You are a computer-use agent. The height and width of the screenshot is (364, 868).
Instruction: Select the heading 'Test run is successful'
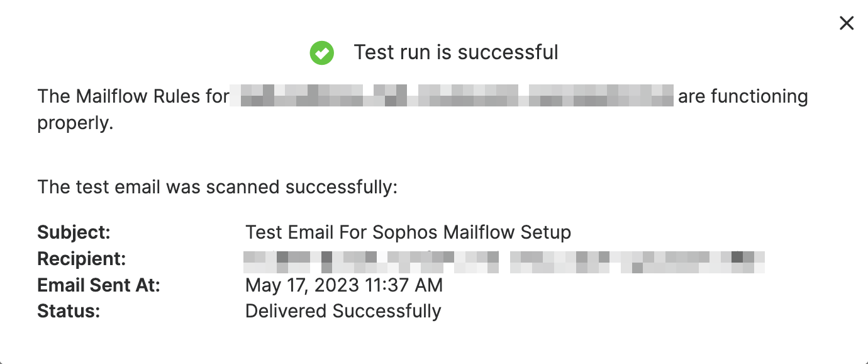tap(456, 52)
